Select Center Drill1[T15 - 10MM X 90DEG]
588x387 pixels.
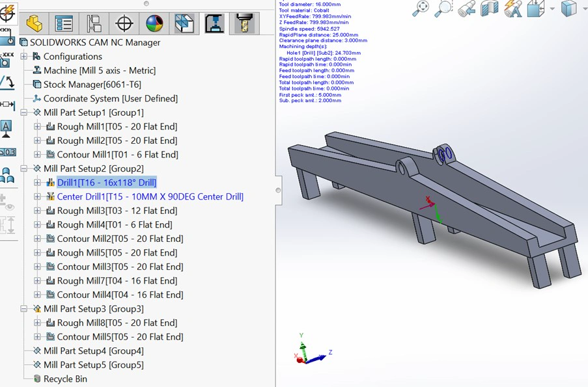pyautogui.click(x=150, y=196)
